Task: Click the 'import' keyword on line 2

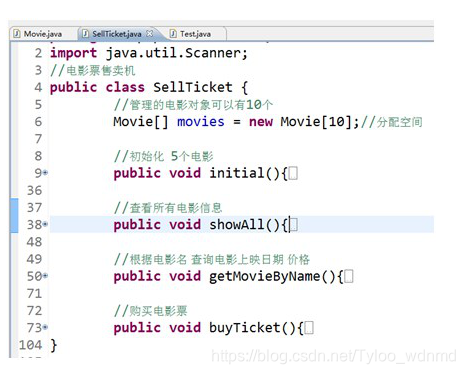Action: (x=73, y=53)
